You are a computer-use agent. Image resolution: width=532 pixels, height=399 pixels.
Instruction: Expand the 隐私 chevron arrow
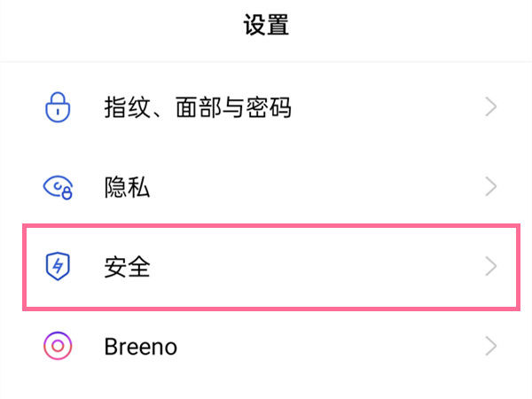492,187
